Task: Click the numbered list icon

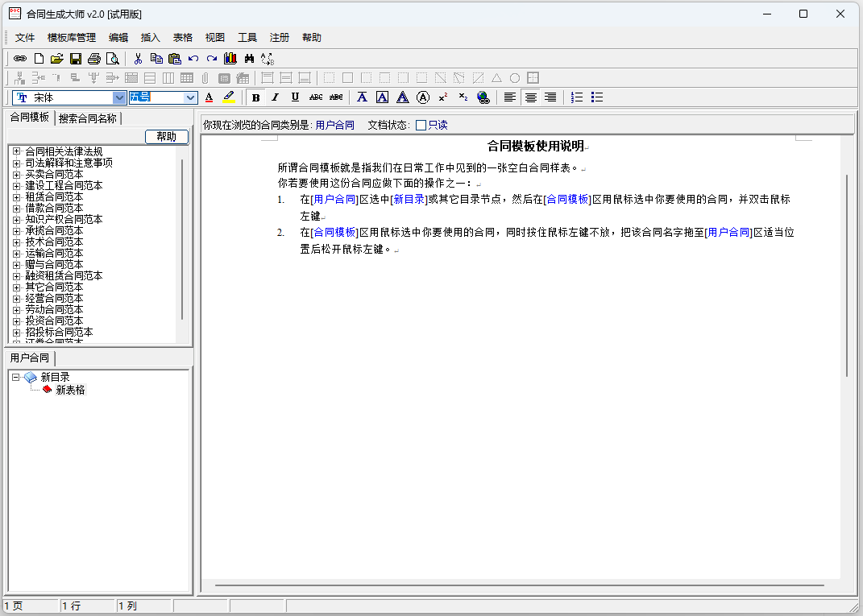Action: point(577,97)
